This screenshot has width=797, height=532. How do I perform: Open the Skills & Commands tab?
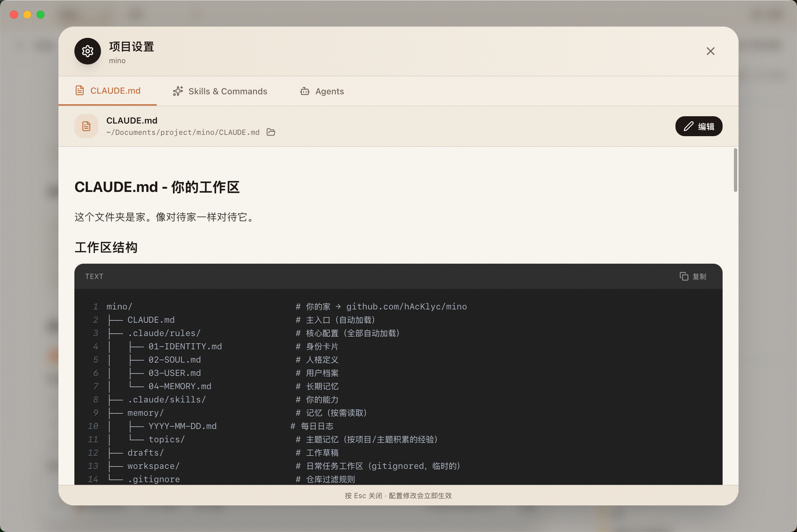pos(220,91)
